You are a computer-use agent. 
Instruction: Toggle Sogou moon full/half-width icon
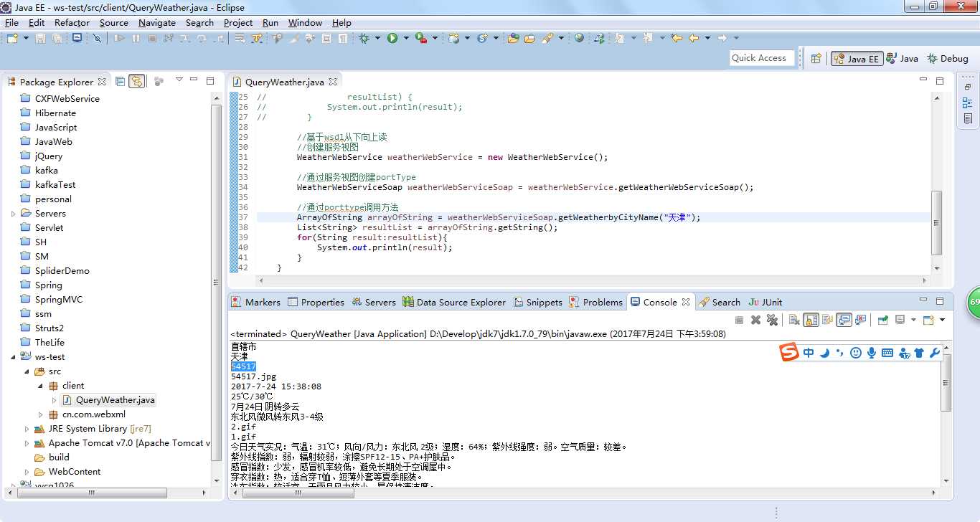[825, 353]
